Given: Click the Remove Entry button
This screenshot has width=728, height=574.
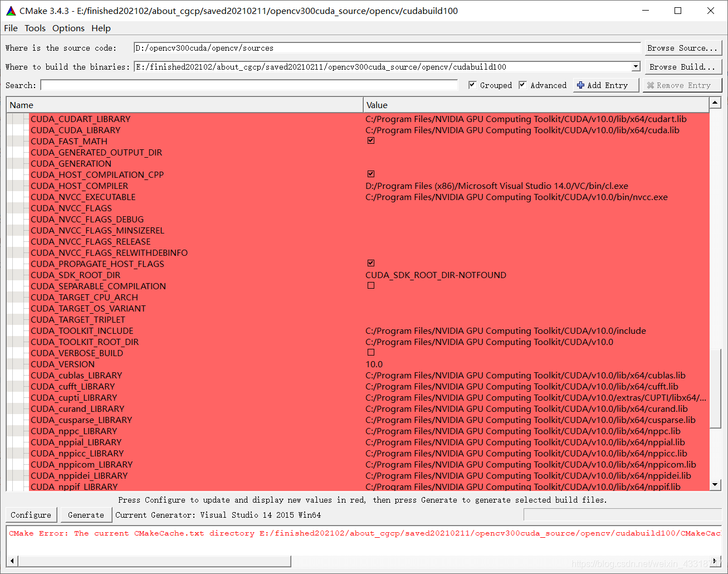Looking at the screenshot, I should 682,85.
